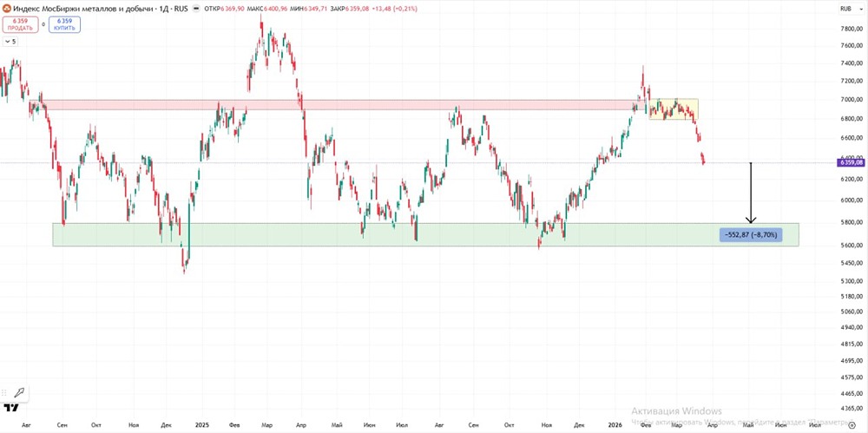The width and height of the screenshot is (868, 433).
Task: Select the green support zone rectangle
Action: [425, 235]
